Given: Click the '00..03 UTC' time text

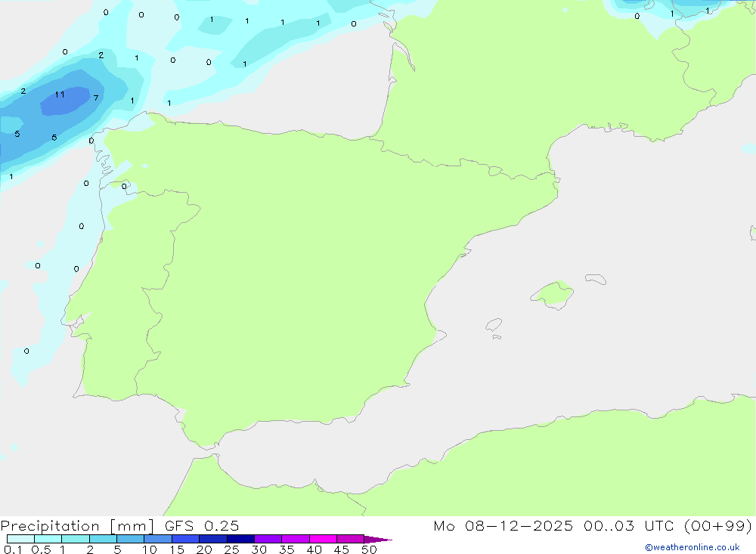Looking at the screenshot, I should [629, 526].
